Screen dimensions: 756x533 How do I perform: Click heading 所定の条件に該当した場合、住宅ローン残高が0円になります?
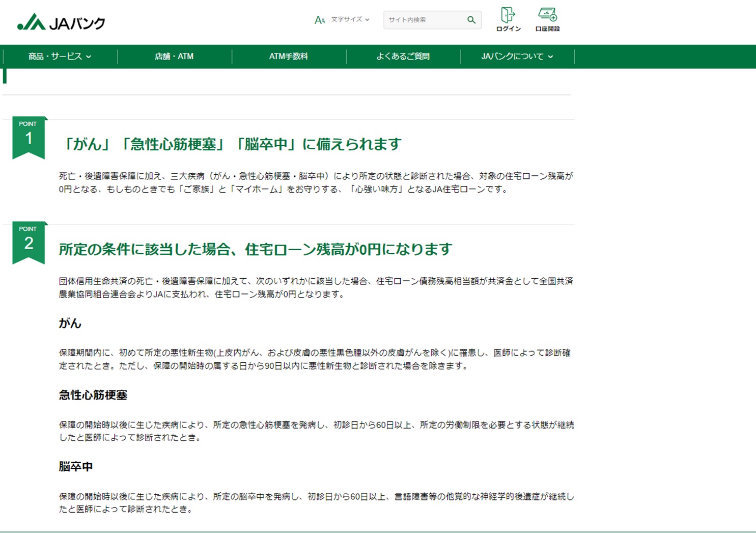click(256, 249)
